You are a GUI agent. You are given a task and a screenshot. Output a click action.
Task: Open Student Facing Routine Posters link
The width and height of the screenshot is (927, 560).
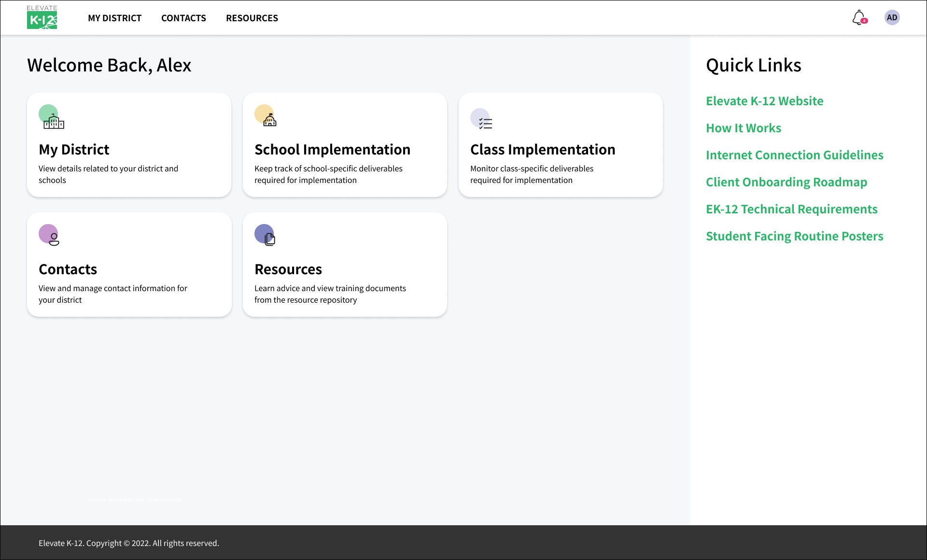tap(794, 236)
